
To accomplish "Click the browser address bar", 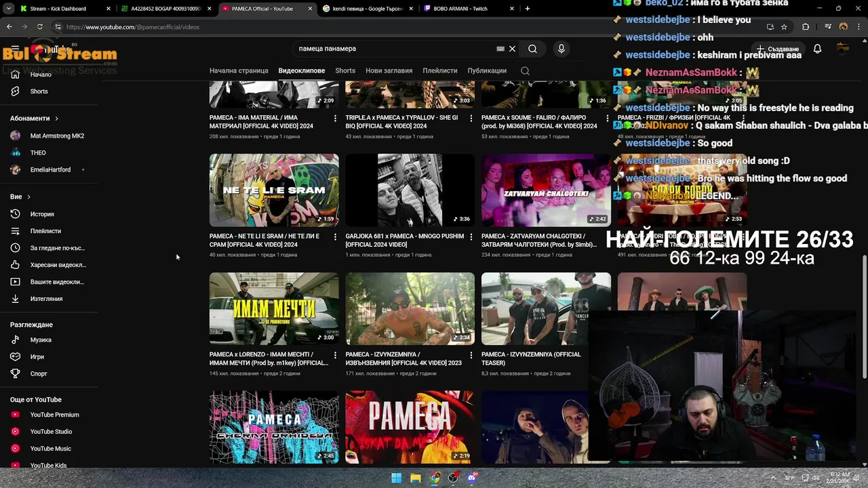I will click(x=407, y=27).
